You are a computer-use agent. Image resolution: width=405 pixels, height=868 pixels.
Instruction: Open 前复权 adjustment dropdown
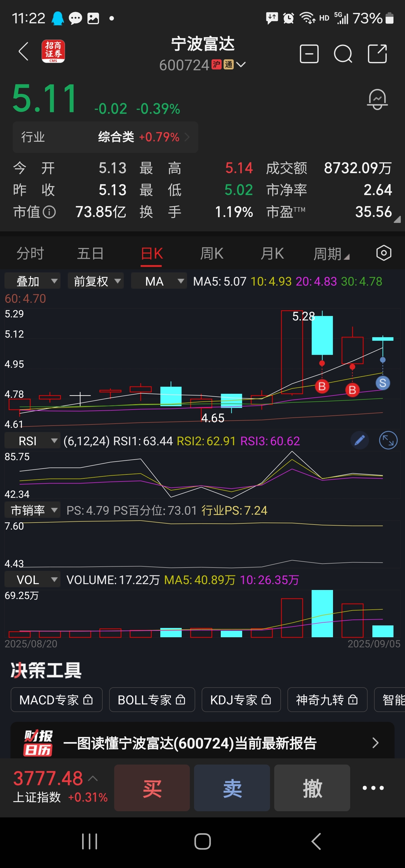pyautogui.click(x=95, y=281)
